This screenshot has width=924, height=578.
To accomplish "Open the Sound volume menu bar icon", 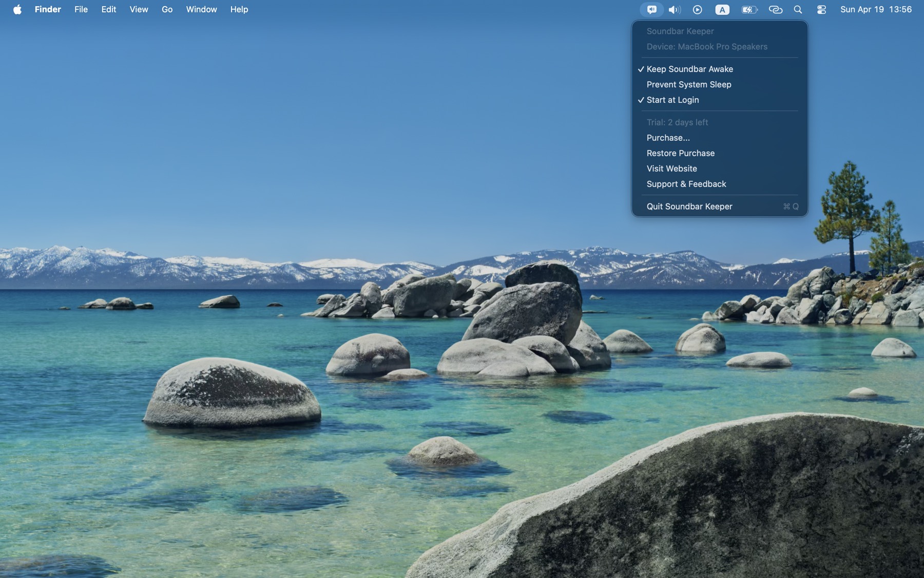I will click(675, 9).
